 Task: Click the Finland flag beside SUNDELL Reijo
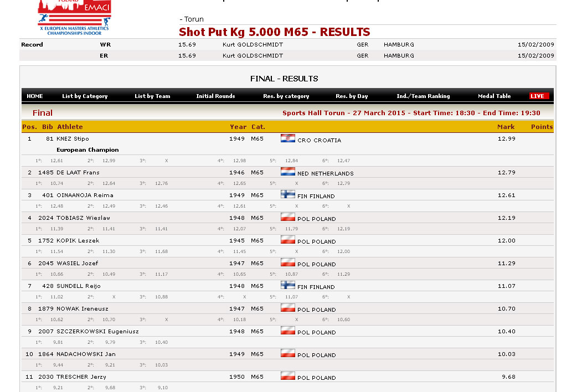pos(287,286)
